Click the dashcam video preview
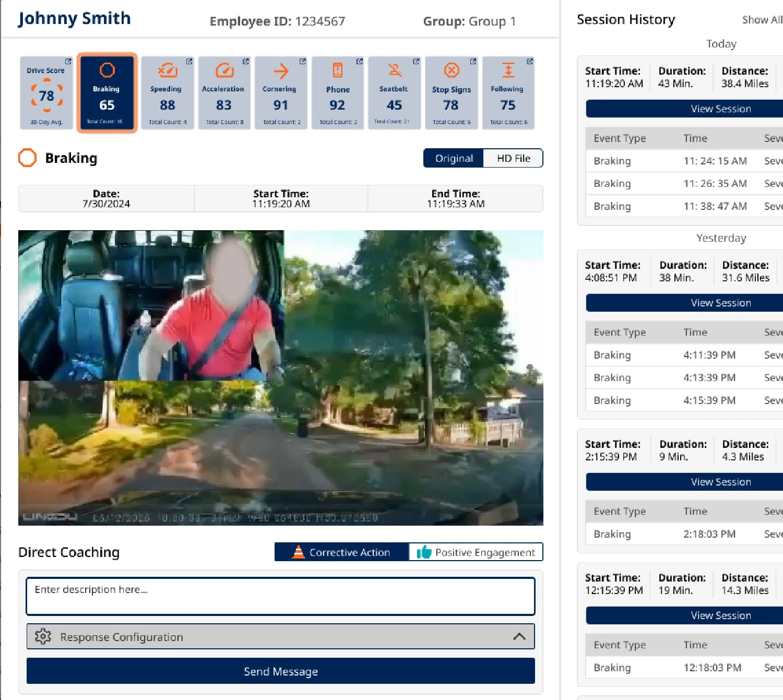 pos(281,378)
